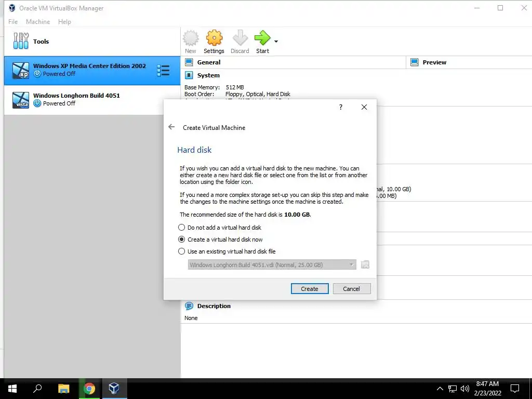Click the taskbar clock showing 8:47 AM
The image size is (532, 399).
(487, 389)
